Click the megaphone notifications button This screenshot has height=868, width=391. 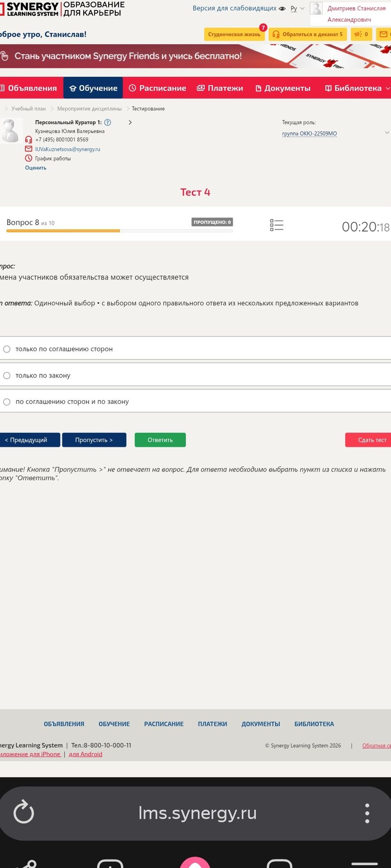tap(361, 34)
